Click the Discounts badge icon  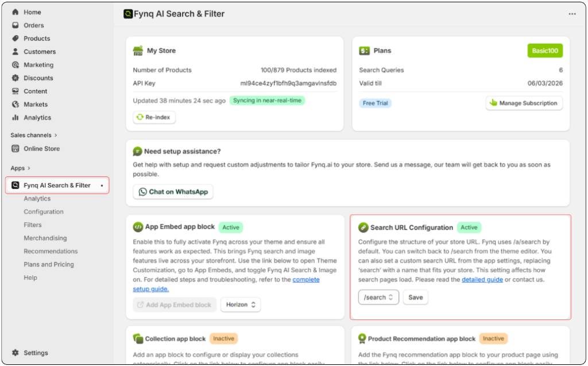click(16, 78)
